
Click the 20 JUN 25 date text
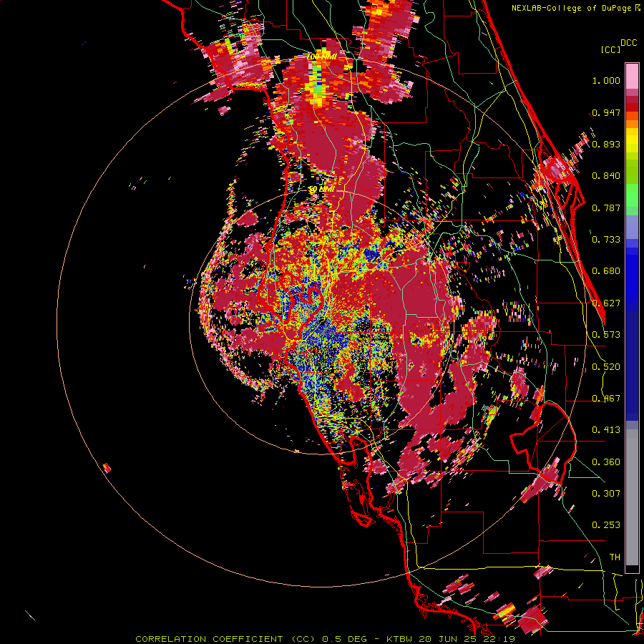(x=449, y=639)
